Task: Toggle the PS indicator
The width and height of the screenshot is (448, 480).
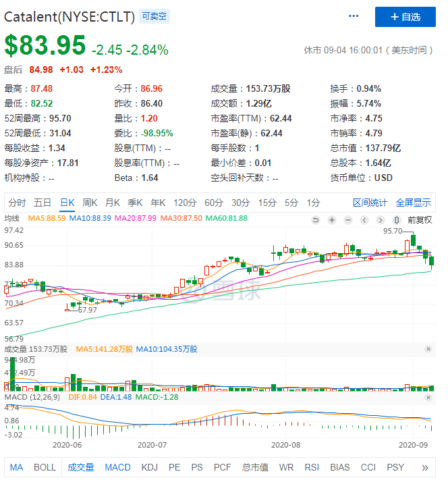Action: coord(197,467)
